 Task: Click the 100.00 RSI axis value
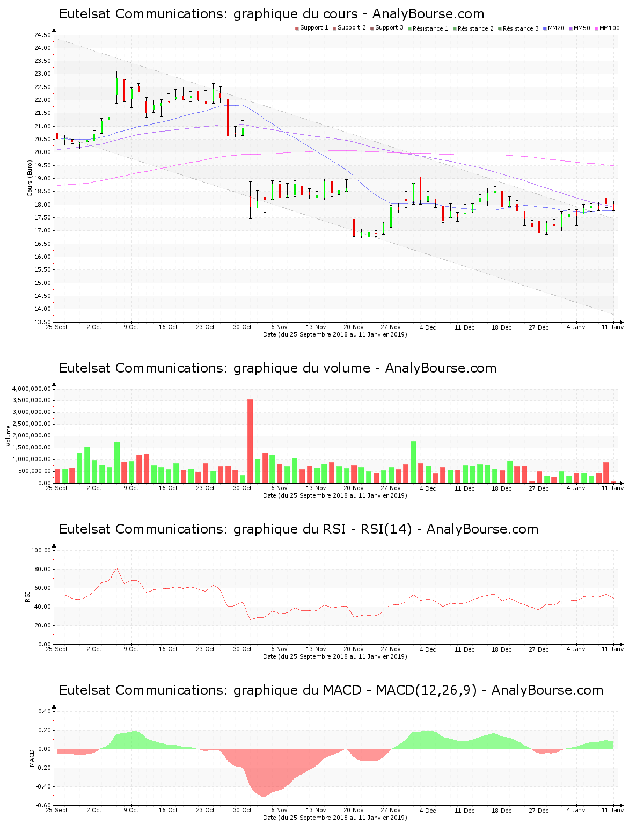(x=41, y=551)
